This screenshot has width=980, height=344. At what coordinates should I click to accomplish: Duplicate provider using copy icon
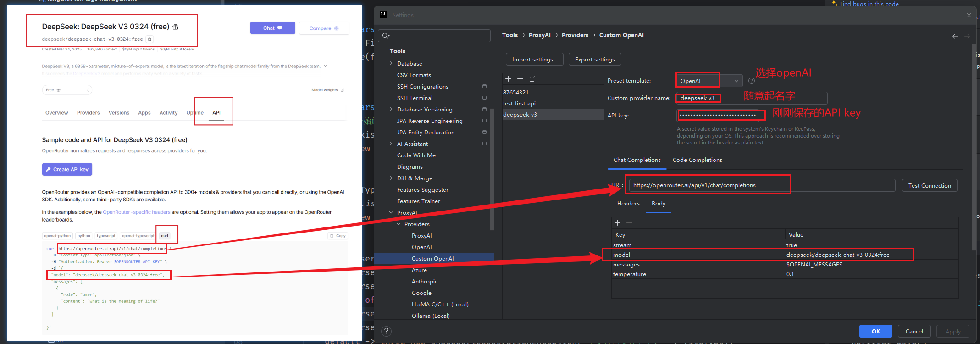click(x=532, y=79)
